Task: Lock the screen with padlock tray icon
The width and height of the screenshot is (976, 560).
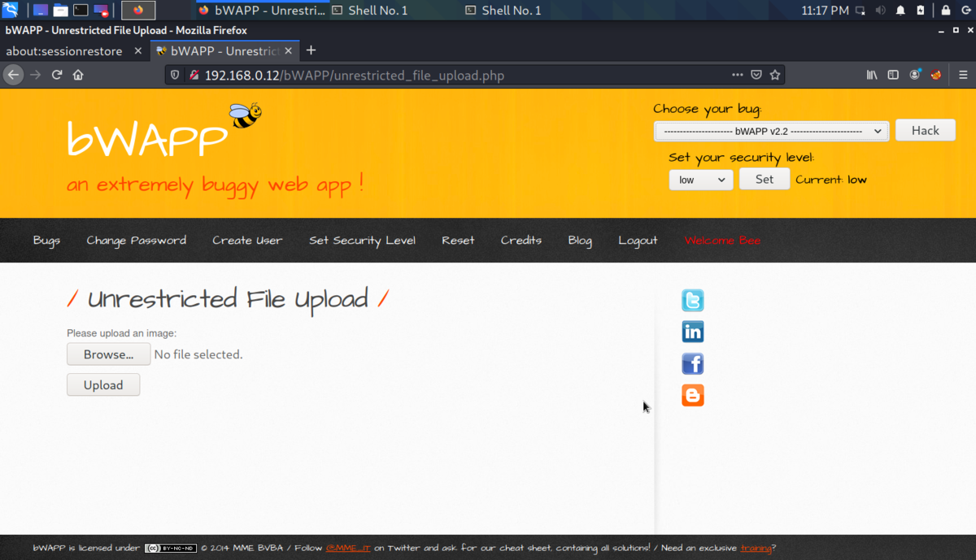Action: pos(946,11)
